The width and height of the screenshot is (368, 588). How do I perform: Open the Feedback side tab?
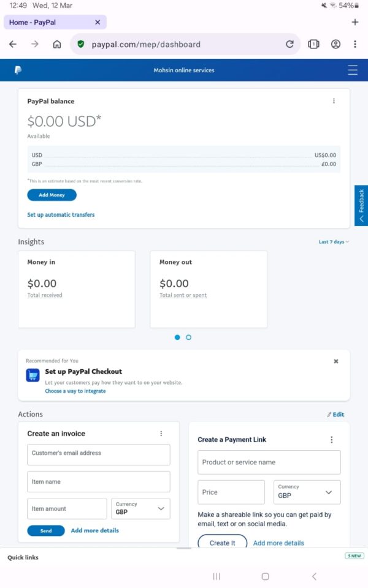pyautogui.click(x=361, y=205)
